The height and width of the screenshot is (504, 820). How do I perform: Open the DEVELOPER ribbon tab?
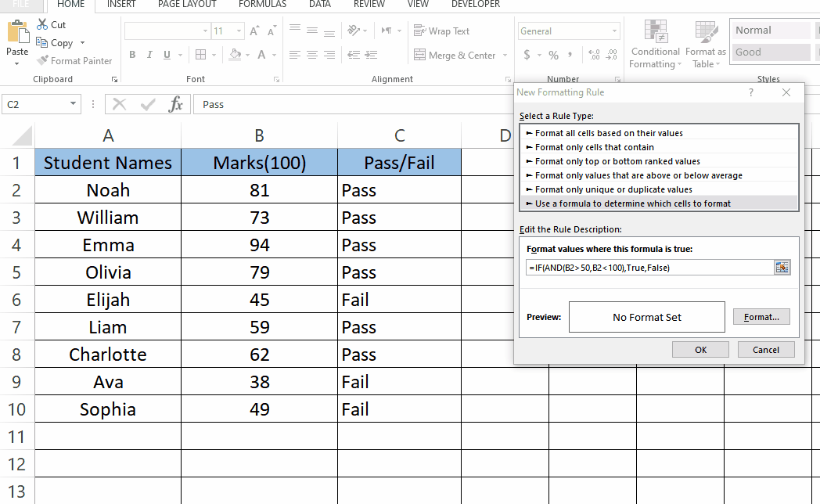point(476,5)
